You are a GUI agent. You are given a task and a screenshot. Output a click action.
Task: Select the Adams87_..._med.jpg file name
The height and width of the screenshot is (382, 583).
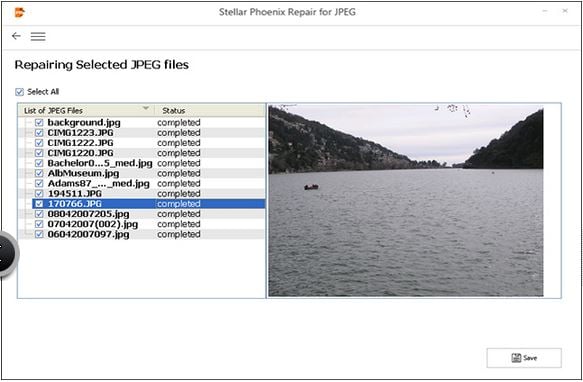coord(99,183)
